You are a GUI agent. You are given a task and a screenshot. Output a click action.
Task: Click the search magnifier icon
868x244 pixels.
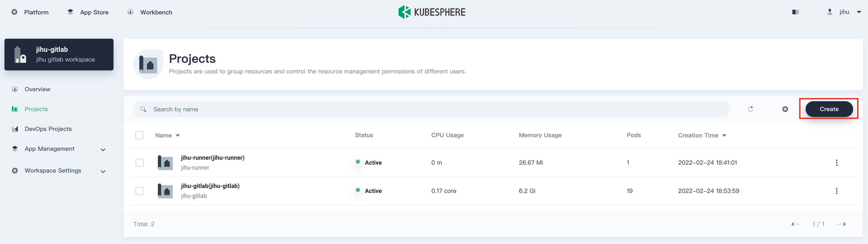[x=143, y=109]
